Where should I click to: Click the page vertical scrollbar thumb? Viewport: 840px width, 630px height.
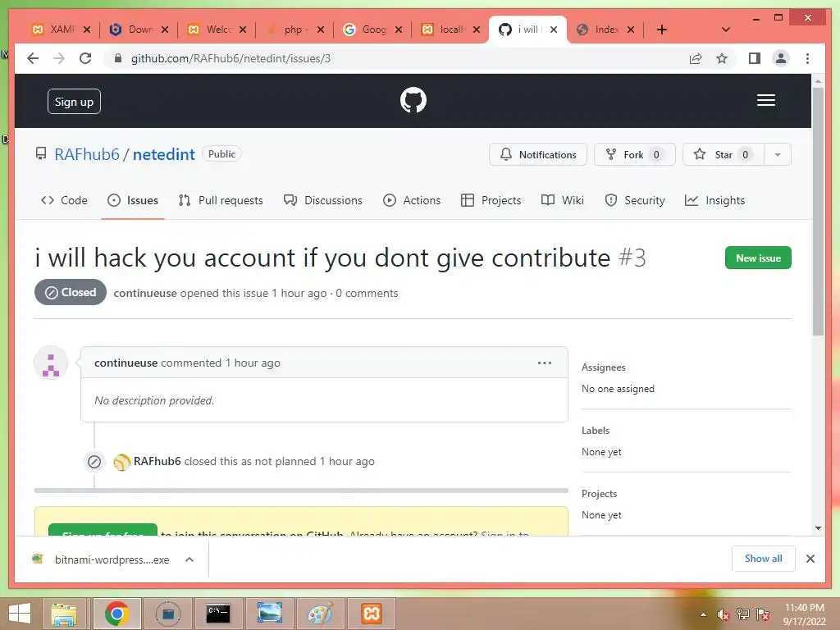pyautogui.click(x=818, y=212)
